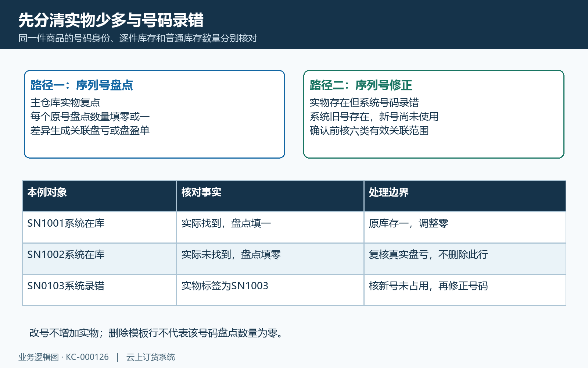
Task: Click the cell 复核真实盘亏，不删除此行
Action: (x=465, y=259)
